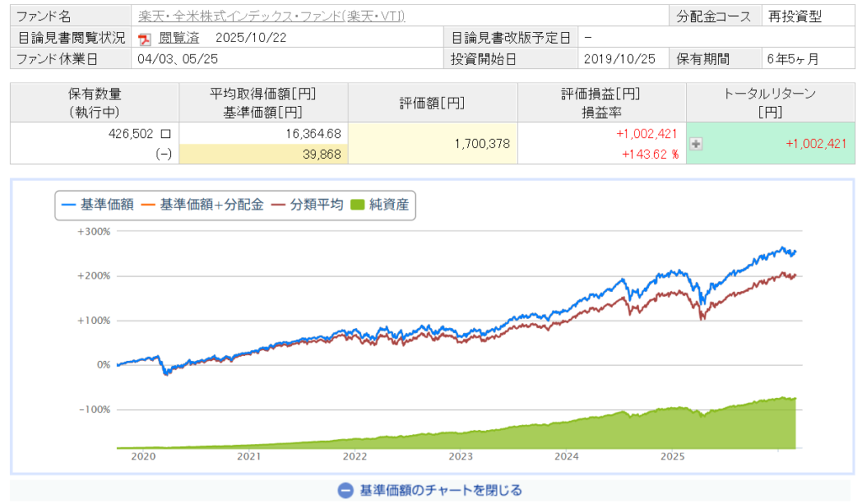Toggle the 純資産 series legend label

tap(391, 204)
